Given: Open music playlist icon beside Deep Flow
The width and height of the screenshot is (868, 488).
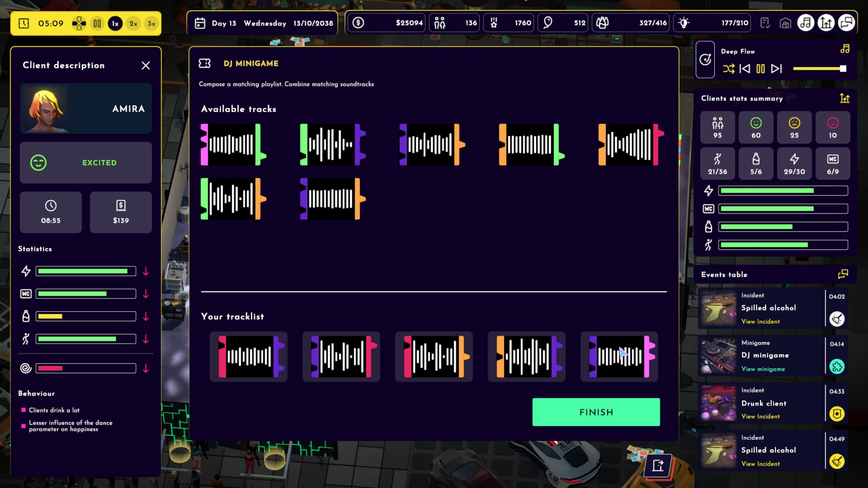Looking at the screenshot, I should click(845, 49).
